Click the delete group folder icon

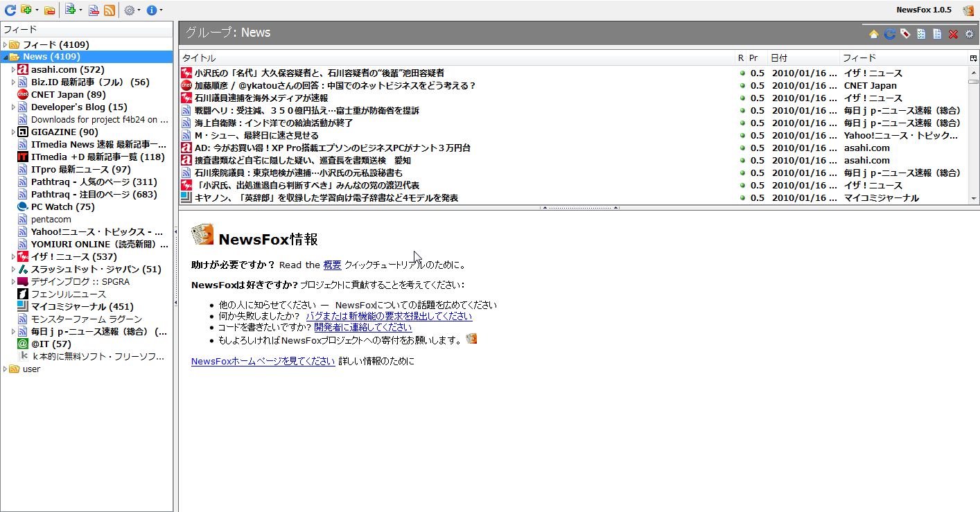[49, 10]
